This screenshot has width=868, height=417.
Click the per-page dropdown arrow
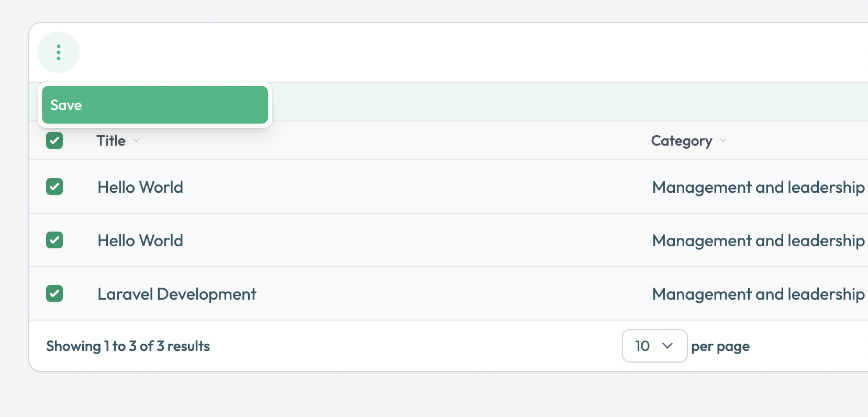tap(667, 346)
